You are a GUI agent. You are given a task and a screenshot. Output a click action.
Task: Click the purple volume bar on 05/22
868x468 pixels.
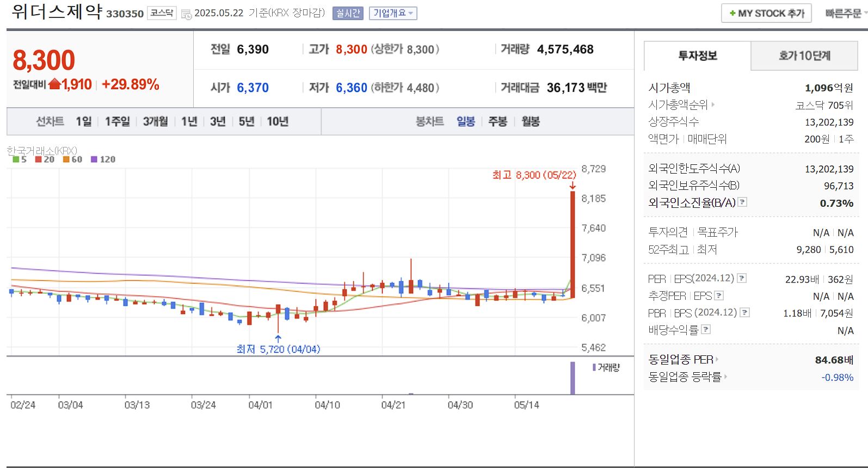coord(572,378)
